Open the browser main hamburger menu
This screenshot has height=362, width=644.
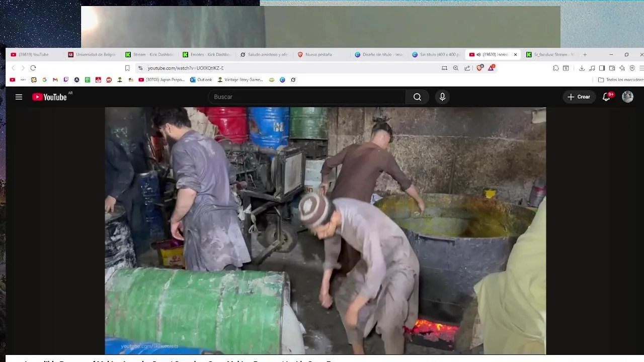tap(641, 68)
